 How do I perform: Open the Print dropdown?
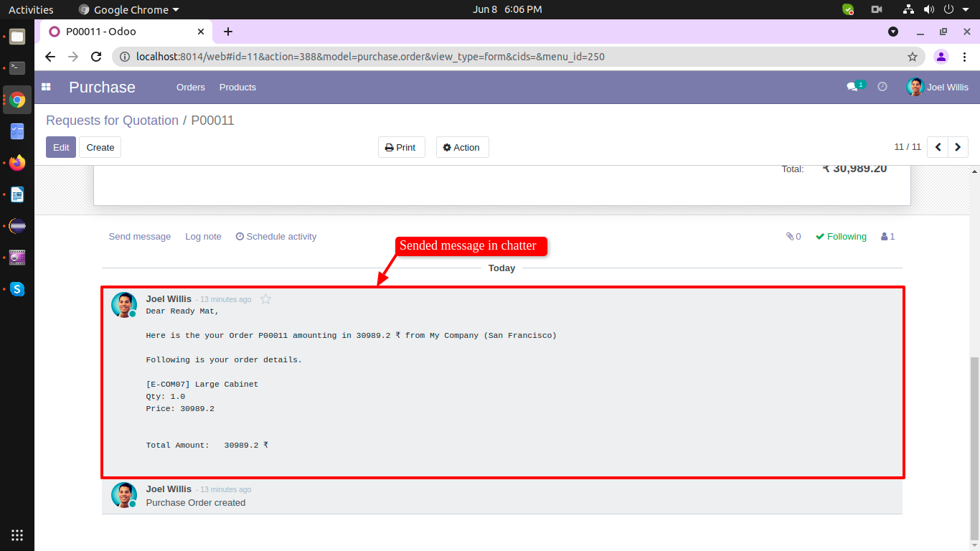coord(401,147)
